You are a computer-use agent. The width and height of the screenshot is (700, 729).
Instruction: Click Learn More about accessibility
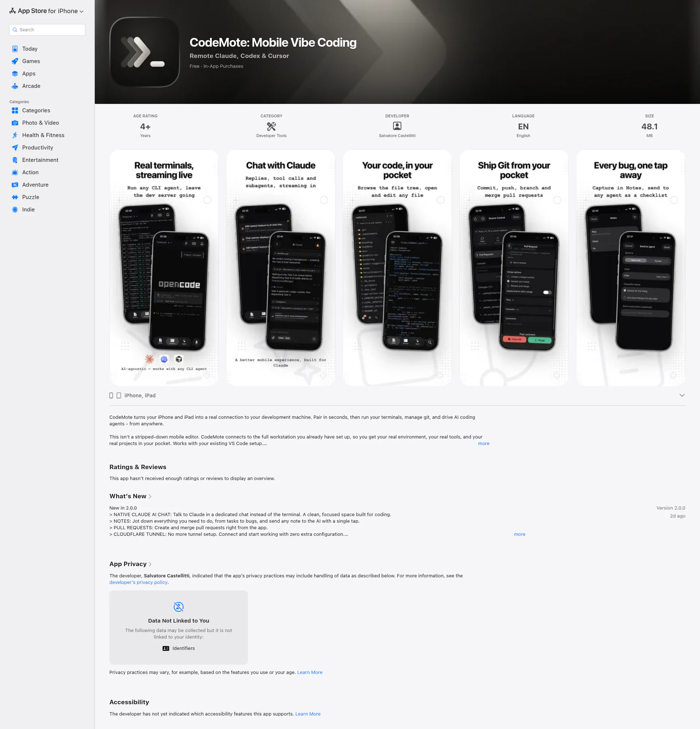(x=308, y=714)
